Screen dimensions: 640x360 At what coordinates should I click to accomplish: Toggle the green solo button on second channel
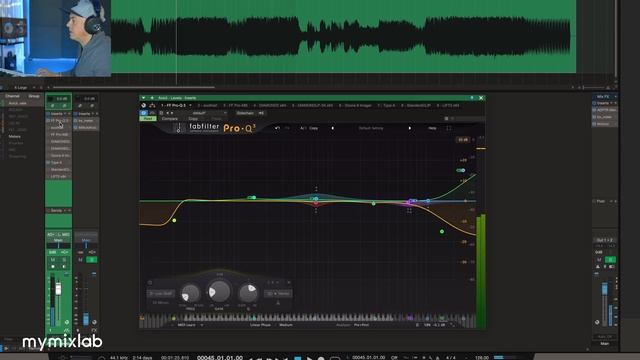click(x=92, y=260)
